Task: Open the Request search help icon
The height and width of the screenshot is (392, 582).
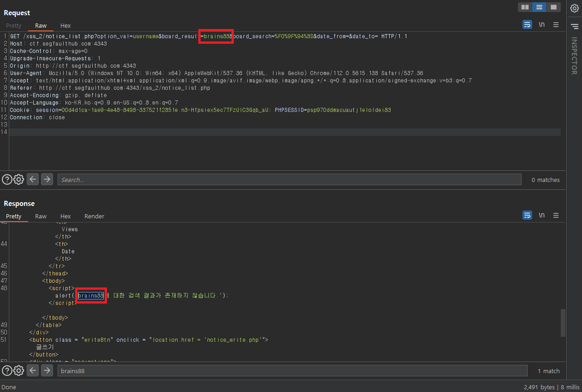Action: 7,180
